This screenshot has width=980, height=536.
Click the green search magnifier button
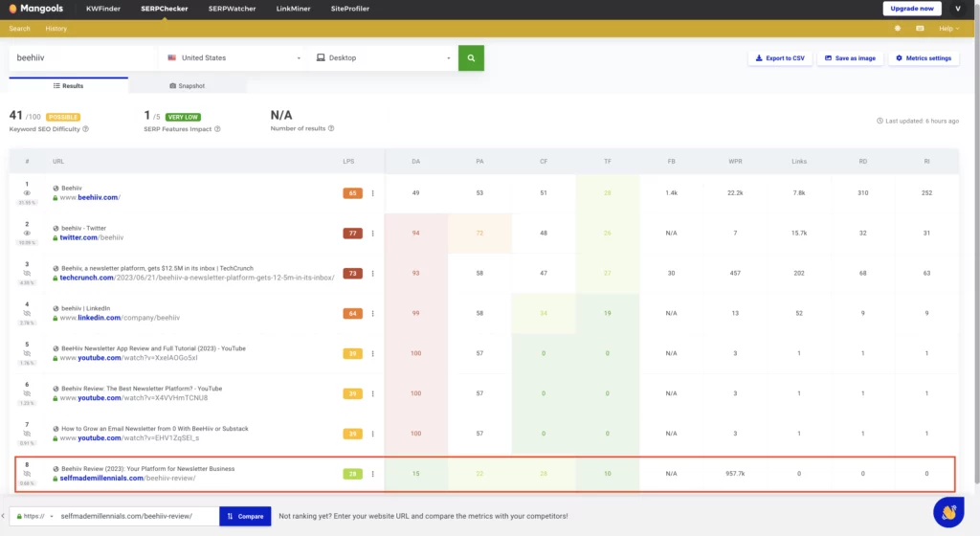point(471,57)
